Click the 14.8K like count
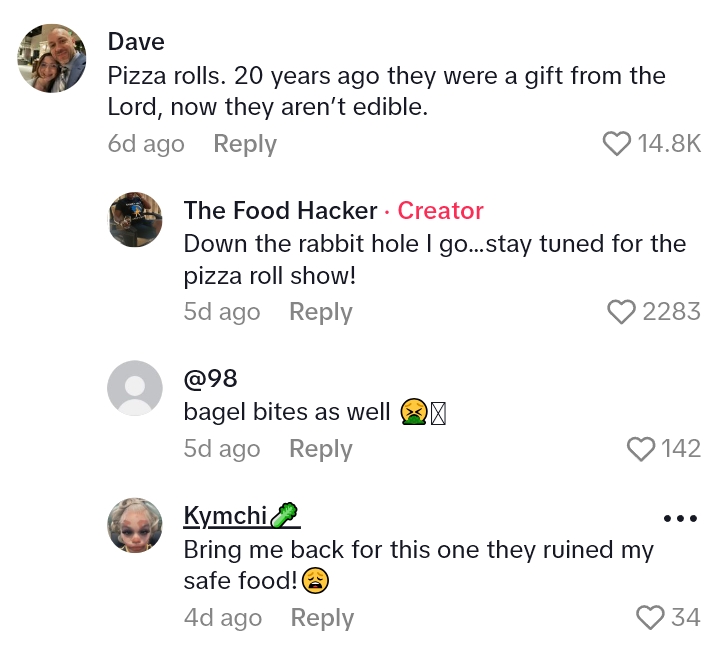Screen dimensions: 711x657 (x=669, y=144)
